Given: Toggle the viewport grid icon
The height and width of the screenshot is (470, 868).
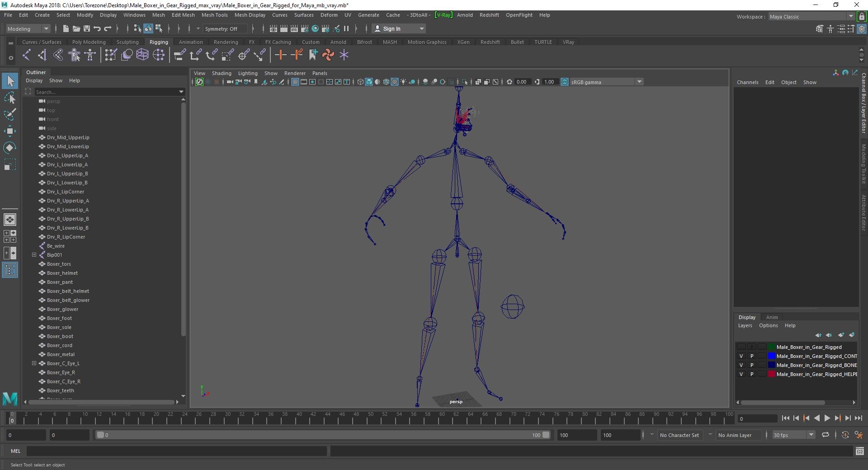Looking at the screenshot, I should coord(295,82).
